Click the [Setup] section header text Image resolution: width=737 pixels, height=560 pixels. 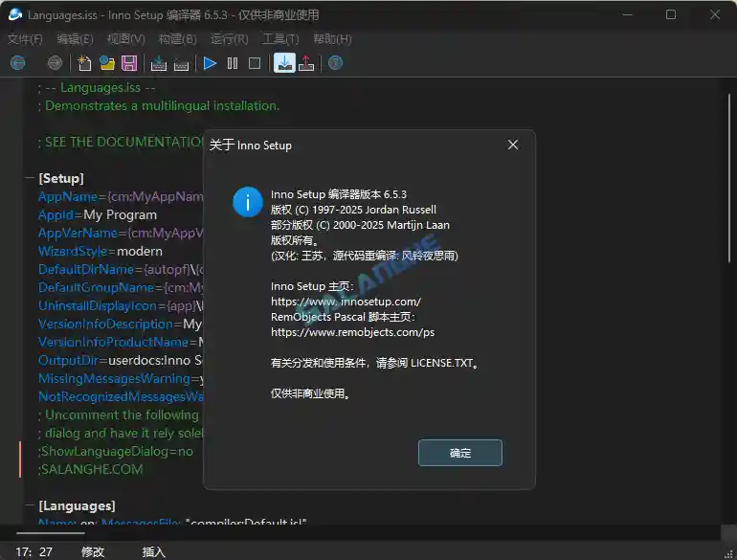point(61,178)
